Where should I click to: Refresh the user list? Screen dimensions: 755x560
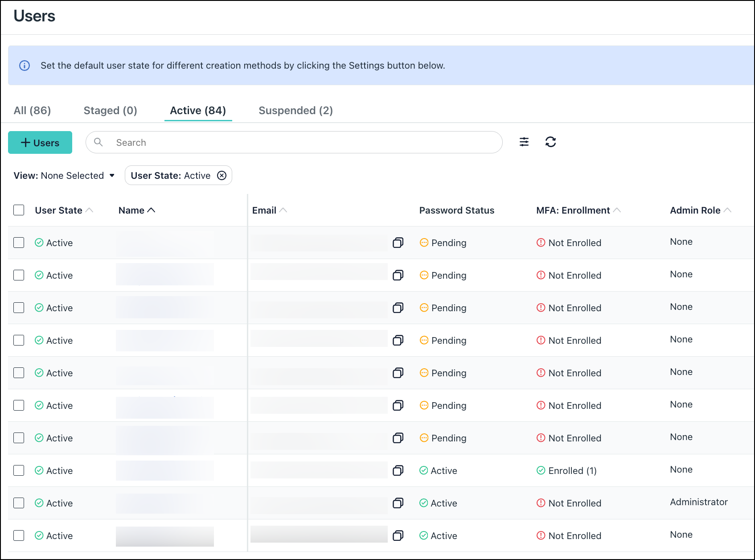click(551, 142)
